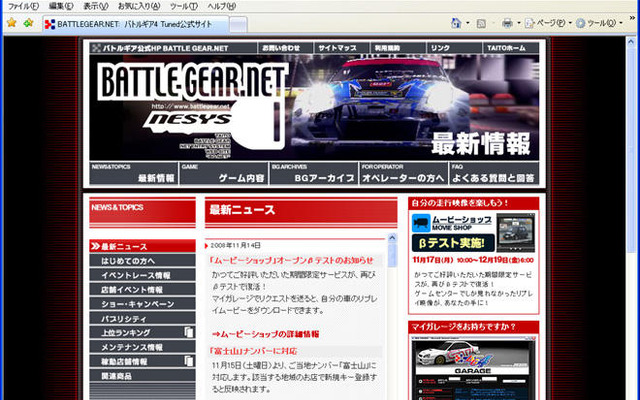
Task: Open 「ムービーショップ」オープンβテストのお知らせ headline
Action: coord(291,260)
